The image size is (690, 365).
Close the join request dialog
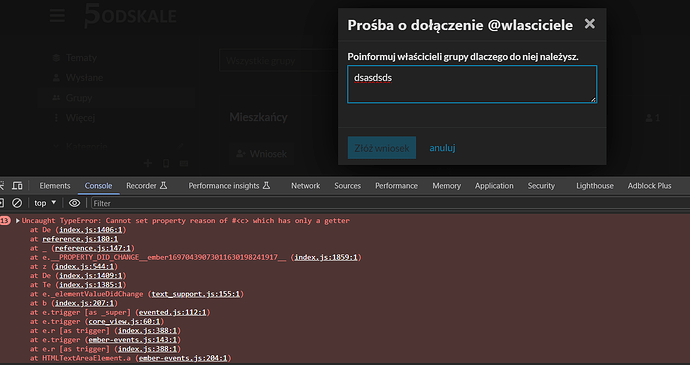(x=590, y=24)
